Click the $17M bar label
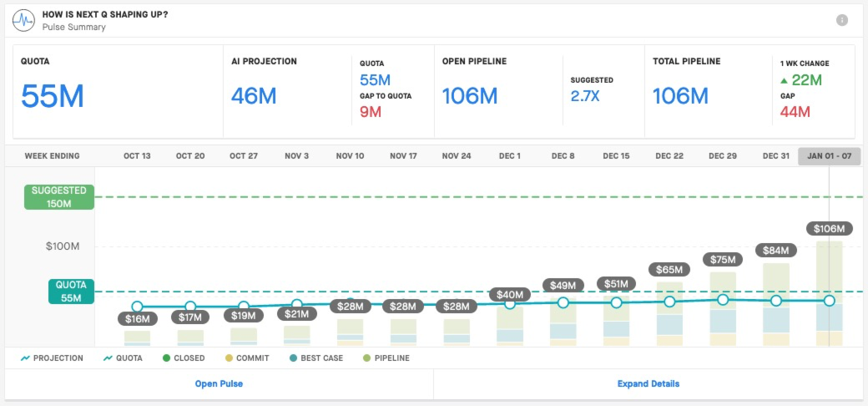Viewport: 868px width, 406px height. pyautogui.click(x=190, y=317)
